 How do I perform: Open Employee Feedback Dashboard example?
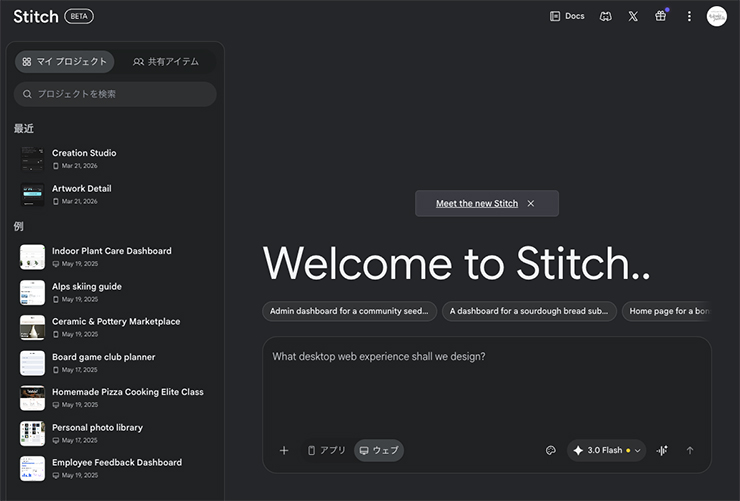[x=113, y=468]
